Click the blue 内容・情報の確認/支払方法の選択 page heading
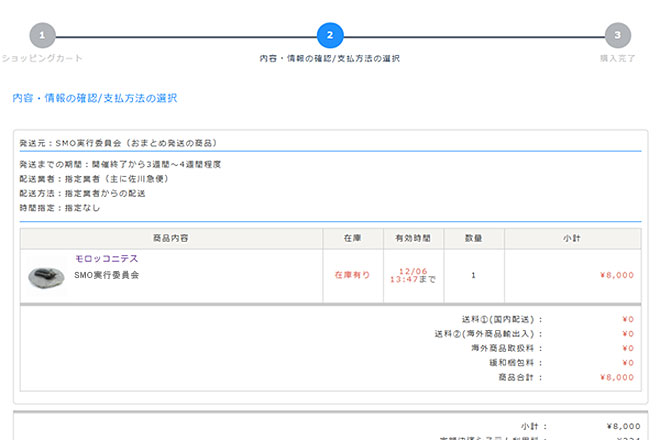The height and width of the screenshot is (440, 660). pos(95,99)
